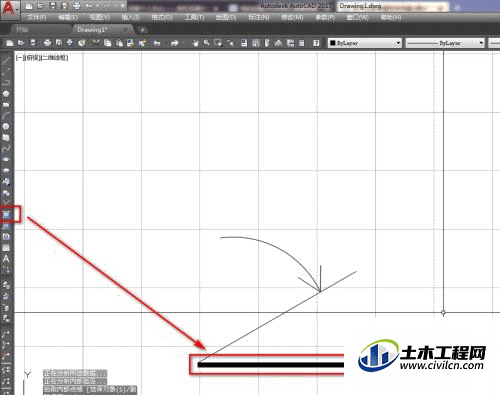Screen dimensions: 500x395
Task: Open the 绘图(D) menu
Action: click(x=226, y=17)
